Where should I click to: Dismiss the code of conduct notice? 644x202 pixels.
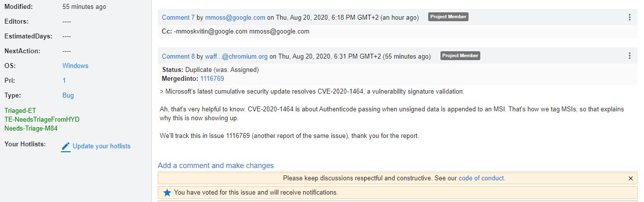[631, 178]
